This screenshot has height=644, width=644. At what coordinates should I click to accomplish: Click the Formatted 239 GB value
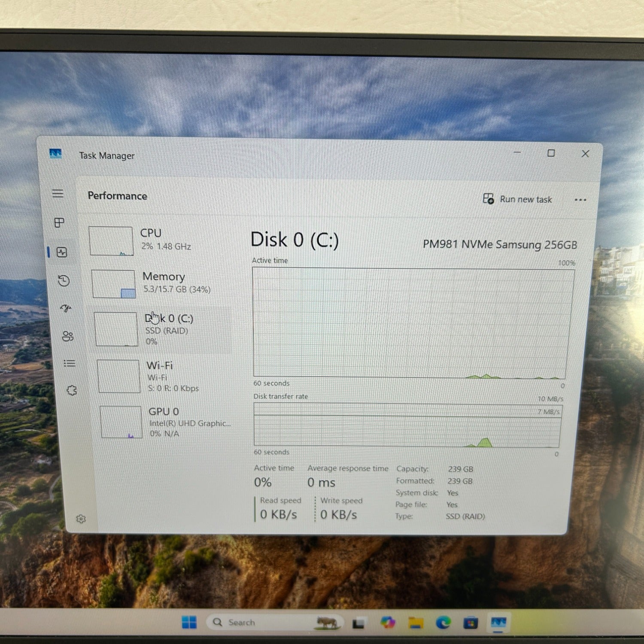460,481
